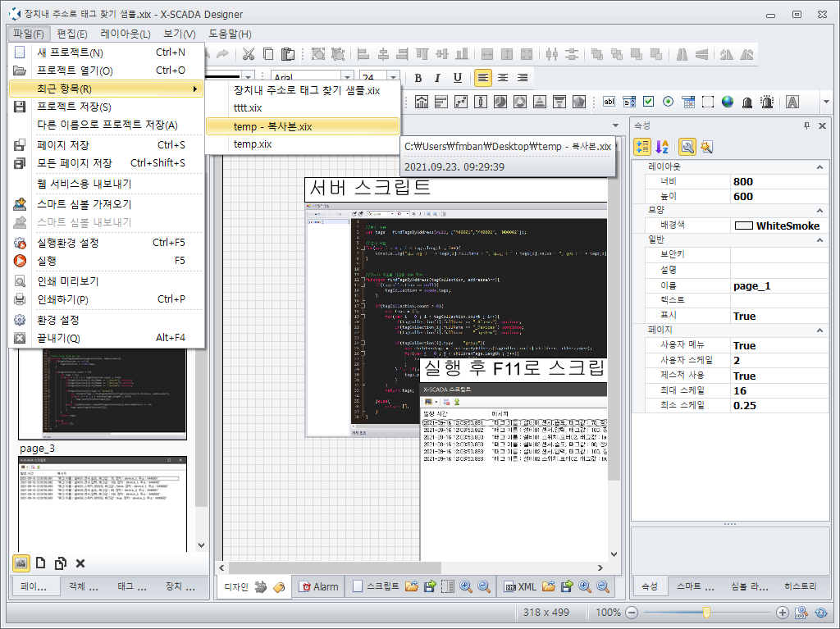This screenshot has height=629, width=840.
Task: Click the categorized view icon in properties
Action: click(x=642, y=146)
